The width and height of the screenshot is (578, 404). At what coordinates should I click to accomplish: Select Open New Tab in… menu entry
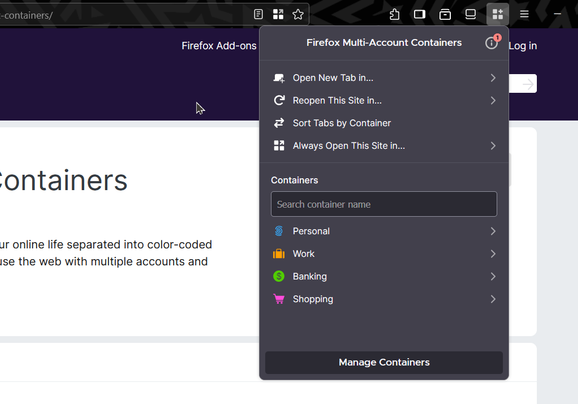(x=384, y=78)
